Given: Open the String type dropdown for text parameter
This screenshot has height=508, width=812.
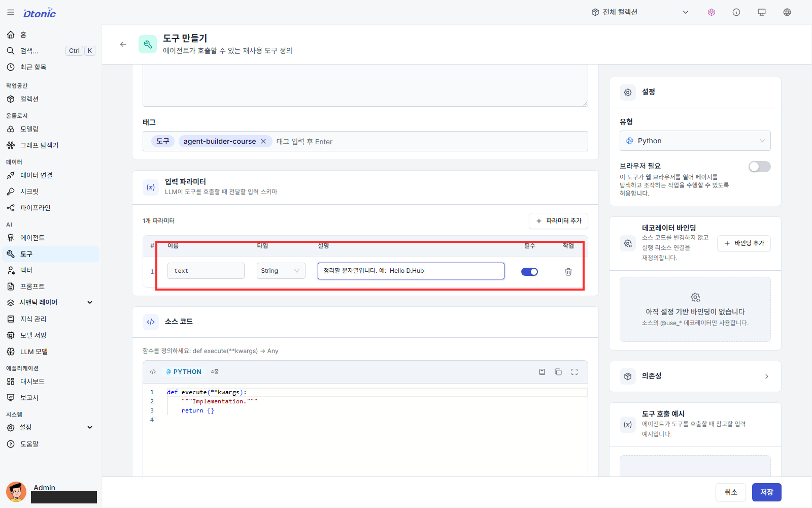Looking at the screenshot, I should (281, 271).
